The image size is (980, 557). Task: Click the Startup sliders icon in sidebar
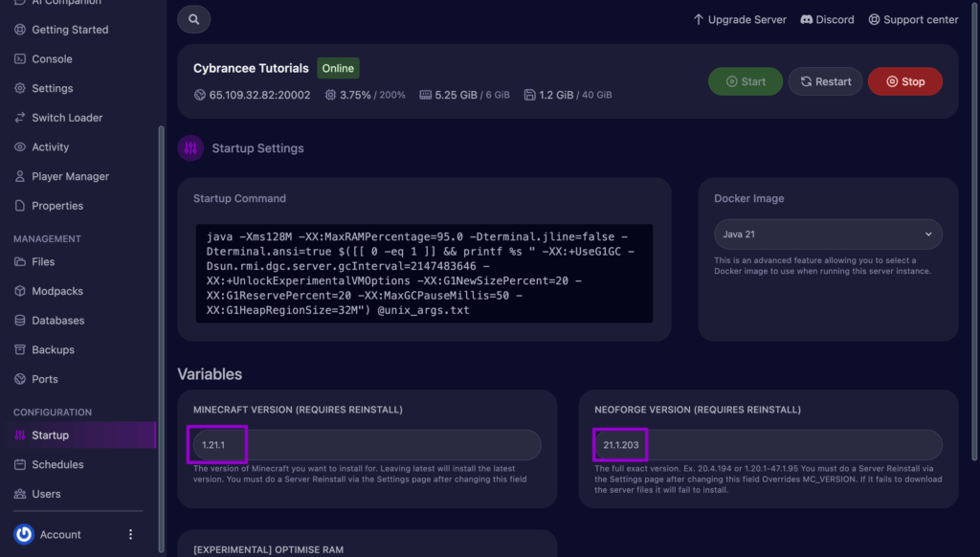20,435
